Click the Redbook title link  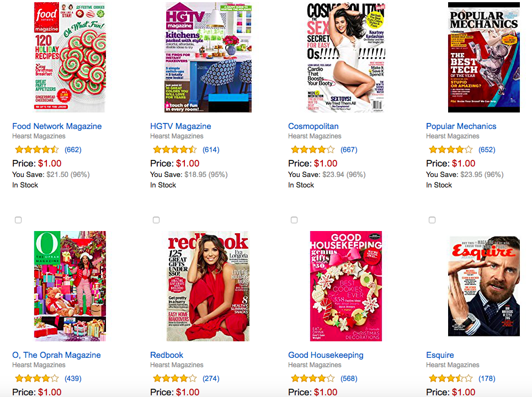coord(167,355)
